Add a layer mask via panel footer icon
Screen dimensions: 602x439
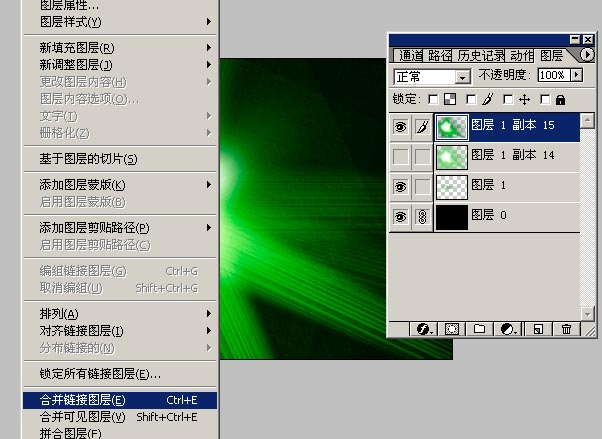point(452,330)
